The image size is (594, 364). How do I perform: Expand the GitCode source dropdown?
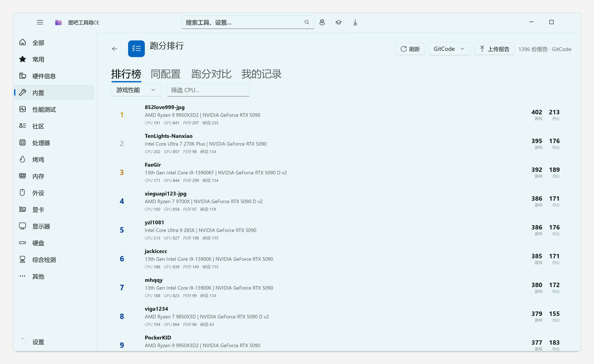click(x=449, y=49)
